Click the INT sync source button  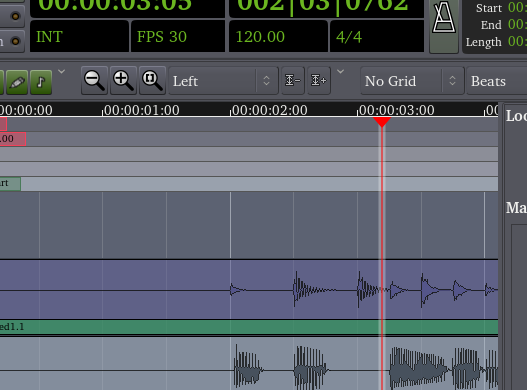pyautogui.click(x=79, y=36)
